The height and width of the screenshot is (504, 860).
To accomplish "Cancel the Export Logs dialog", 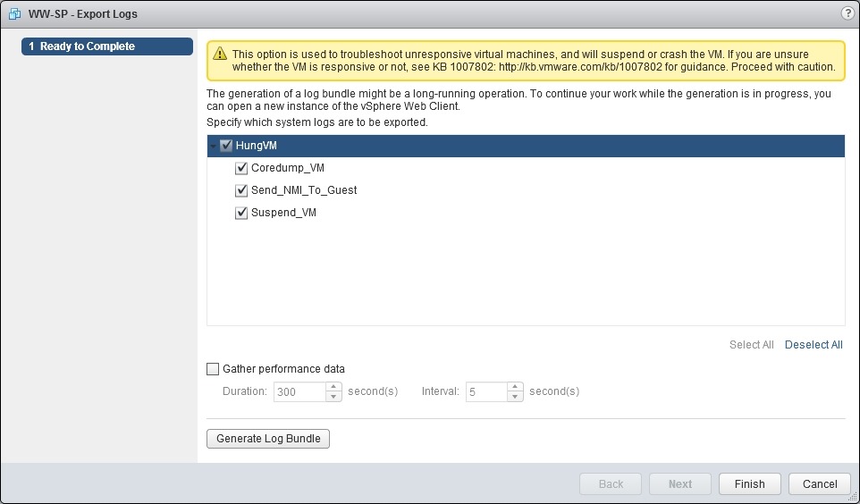I will tap(820, 484).
